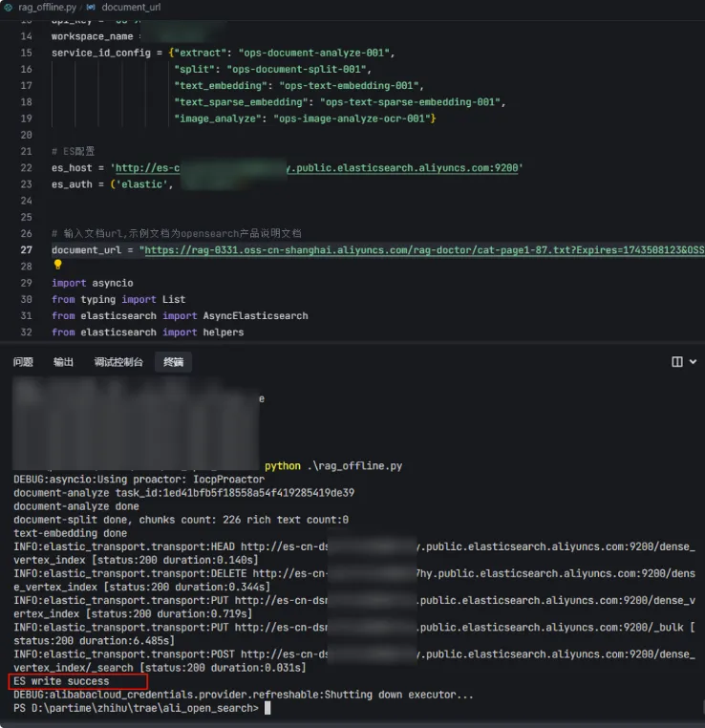705x728 pixels.
Task: Click the .\rag_offline.py path in terminal command
Action: click(354, 466)
